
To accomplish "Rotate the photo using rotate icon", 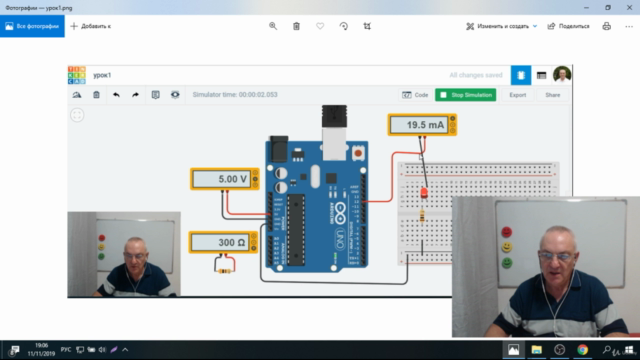I will click(x=344, y=26).
